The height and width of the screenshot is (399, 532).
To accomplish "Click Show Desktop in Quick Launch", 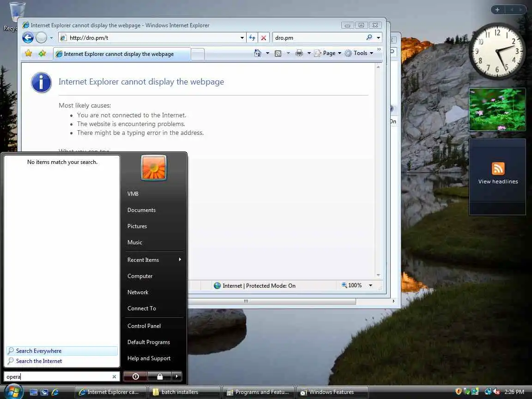I will pyautogui.click(x=34, y=392).
